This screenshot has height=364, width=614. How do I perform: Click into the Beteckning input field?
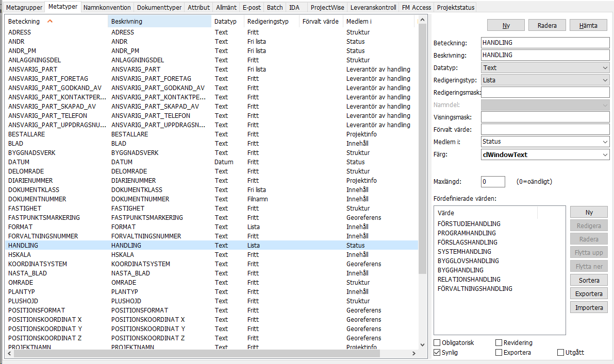[545, 43]
